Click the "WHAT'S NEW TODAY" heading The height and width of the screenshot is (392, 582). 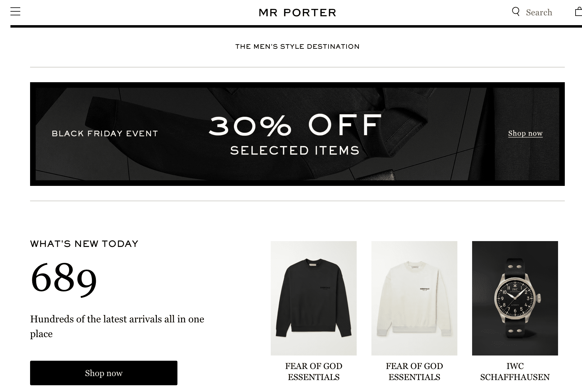(84, 244)
